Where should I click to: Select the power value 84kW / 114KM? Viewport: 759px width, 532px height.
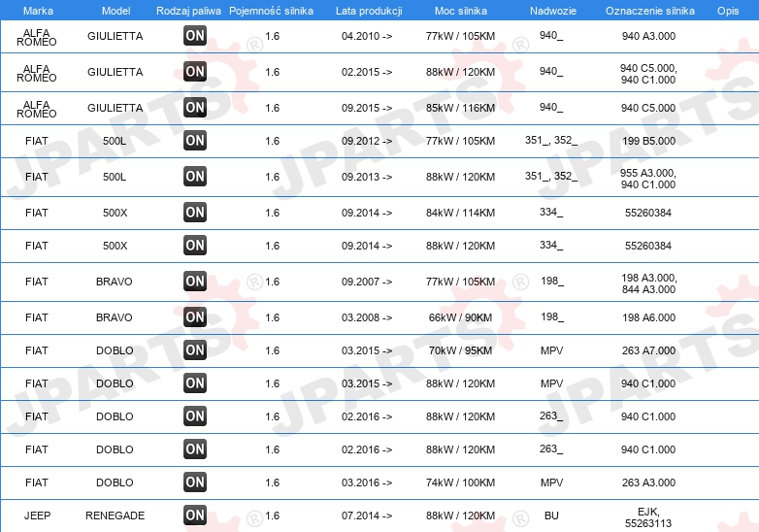[460, 213]
